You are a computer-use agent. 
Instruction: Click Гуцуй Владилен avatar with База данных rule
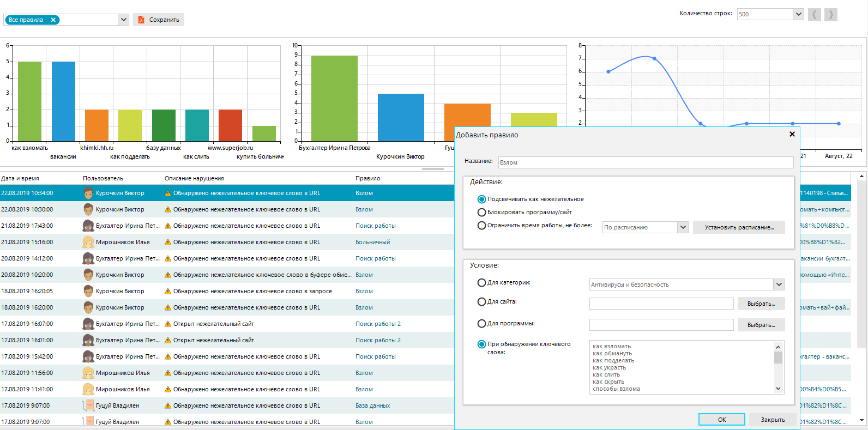pyautogui.click(x=88, y=405)
